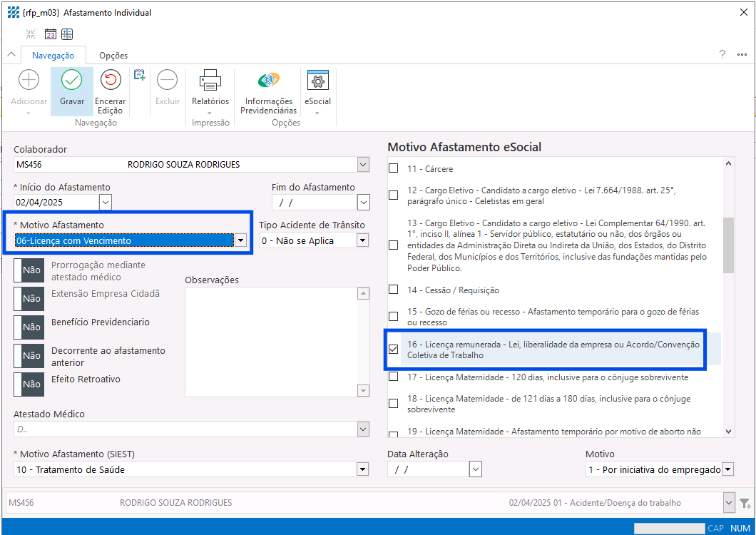Click the eSocial settings icon
This screenshot has height=535, width=756.
(317, 80)
